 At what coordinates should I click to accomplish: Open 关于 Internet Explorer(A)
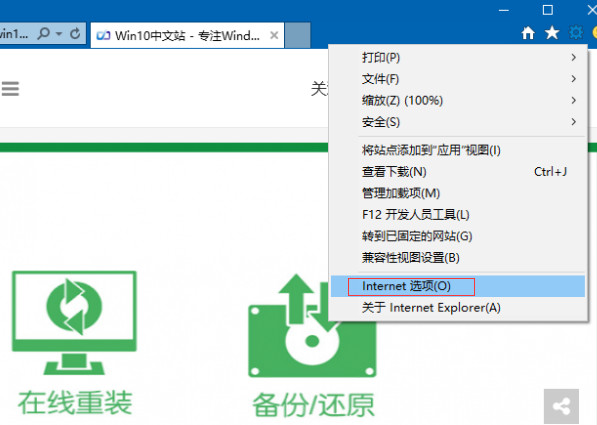pyautogui.click(x=458, y=308)
